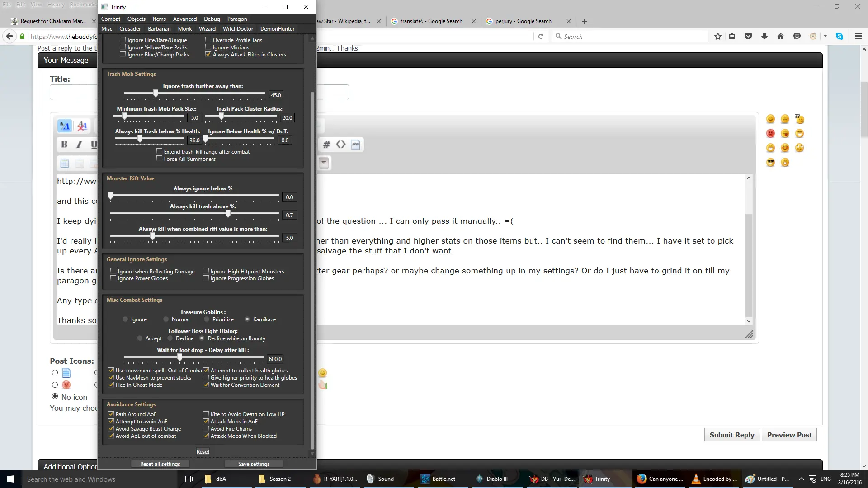Viewport: 868px width, 488px height.
Task: Click the hash # icon in editor toolbar
Action: pyautogui.click(x=326, y=145)
